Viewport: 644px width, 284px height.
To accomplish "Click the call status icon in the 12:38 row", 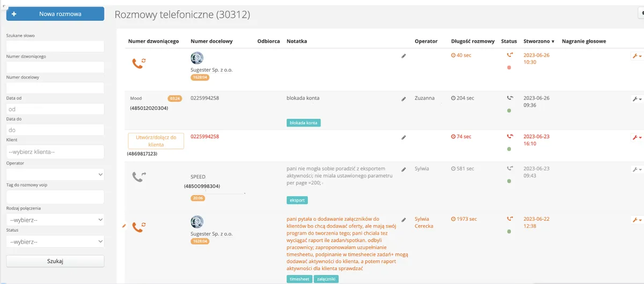I will 509,219.
